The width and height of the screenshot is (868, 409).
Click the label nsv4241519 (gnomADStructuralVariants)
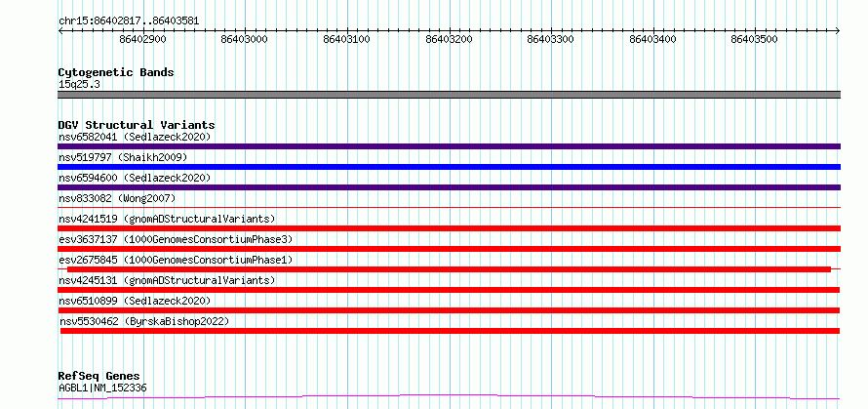pos(167,219)
